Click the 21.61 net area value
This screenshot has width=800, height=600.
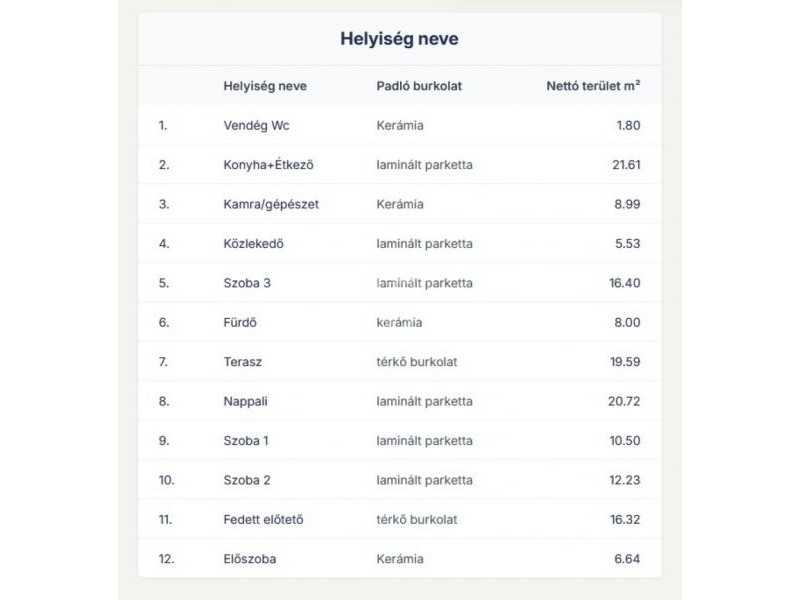pos(626,165)
